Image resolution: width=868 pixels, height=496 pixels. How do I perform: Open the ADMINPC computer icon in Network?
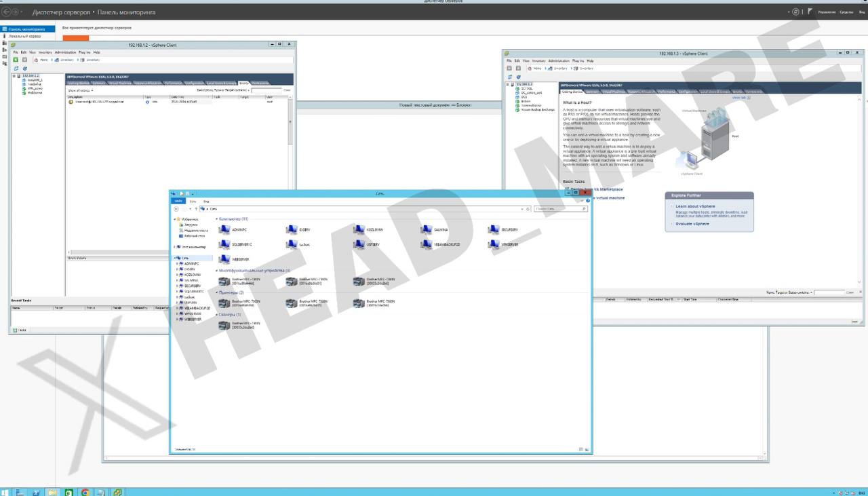[224, 230]
